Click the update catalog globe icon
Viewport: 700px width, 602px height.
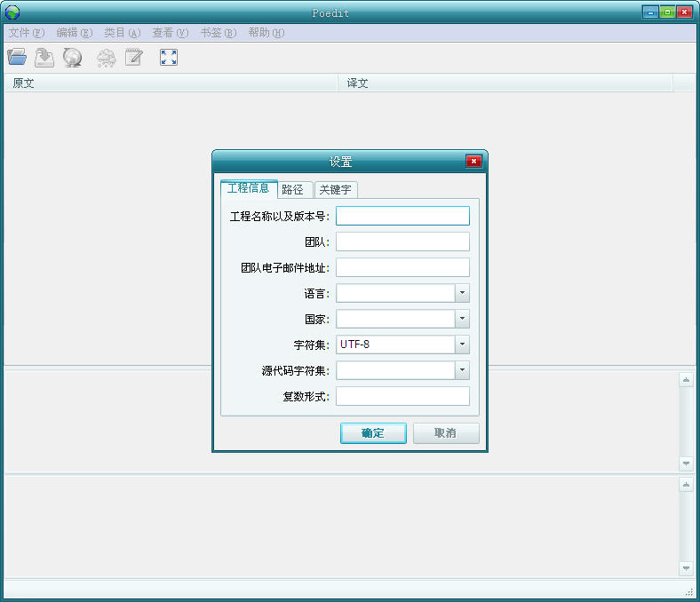[72, 58]
